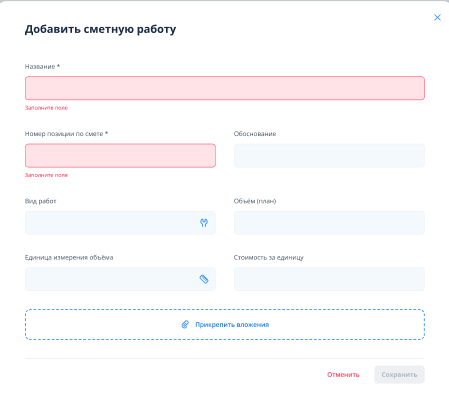
Task: Click the ruler icon in unit field
Action: click(204, 279)
